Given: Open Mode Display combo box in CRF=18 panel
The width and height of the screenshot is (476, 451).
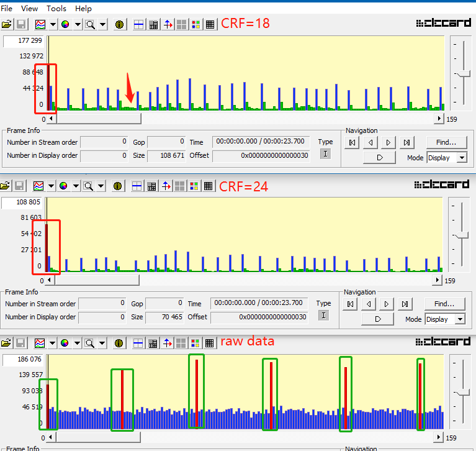Looking at the screenshot, I should click(447, 158).
